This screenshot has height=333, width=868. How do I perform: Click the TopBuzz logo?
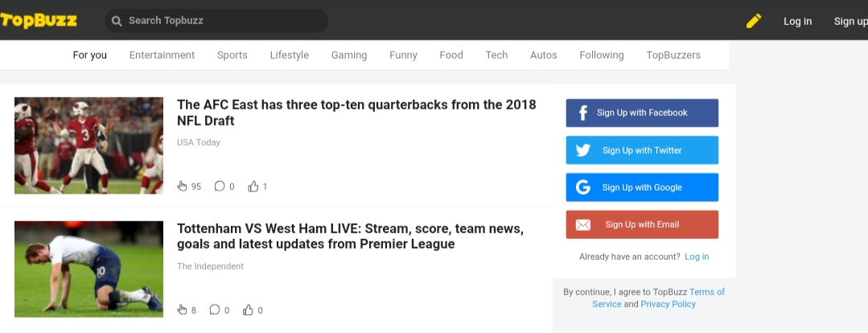(38, 20)
